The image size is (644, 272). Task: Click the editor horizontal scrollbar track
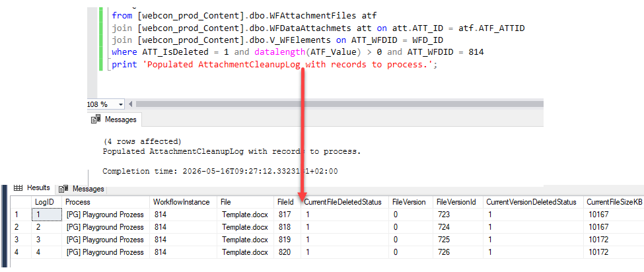click(x=340, y=104)
